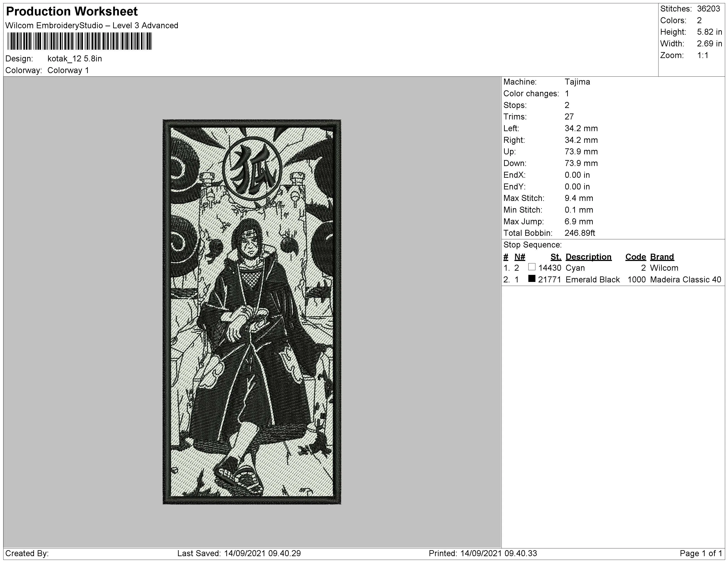This screenshot has height=563, width=728.
Task: Click the Stop Sequence heading
Action: pos(532,245)
